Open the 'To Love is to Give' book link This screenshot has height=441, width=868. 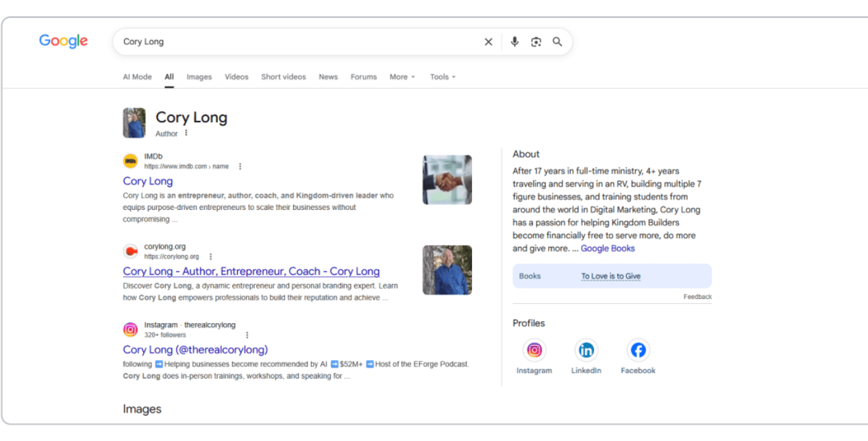[x=611, y=276]
